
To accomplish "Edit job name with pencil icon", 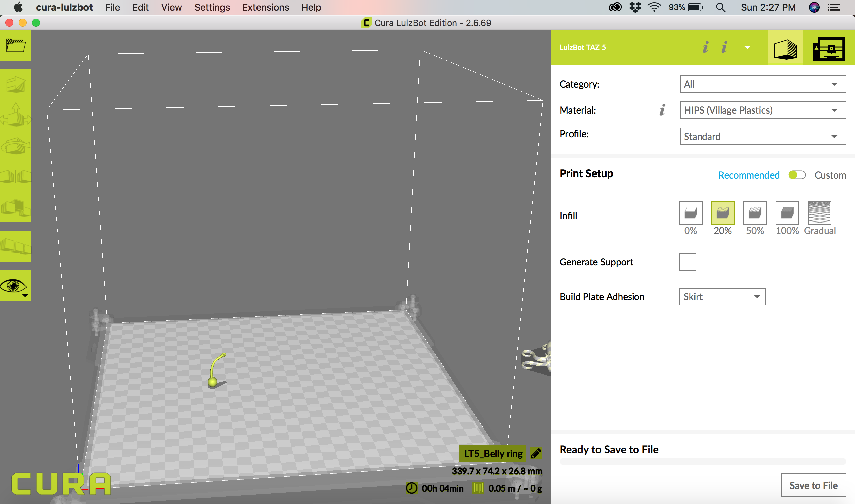I will 536,453.
